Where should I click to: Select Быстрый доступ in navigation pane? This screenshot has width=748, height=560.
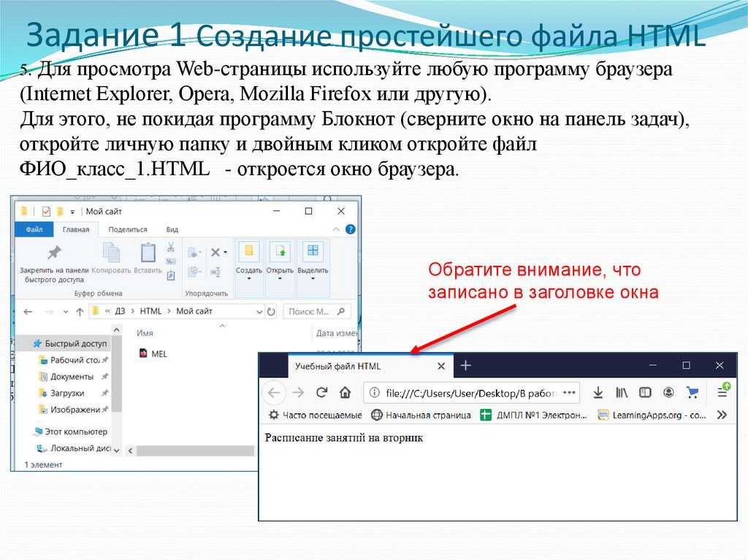click(x=70, y=343)
